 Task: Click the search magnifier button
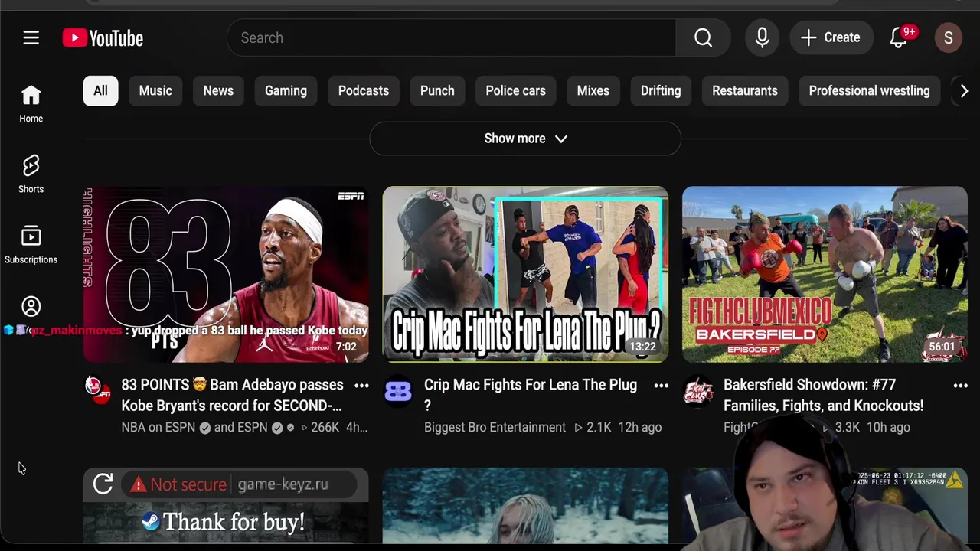point(703,37)
